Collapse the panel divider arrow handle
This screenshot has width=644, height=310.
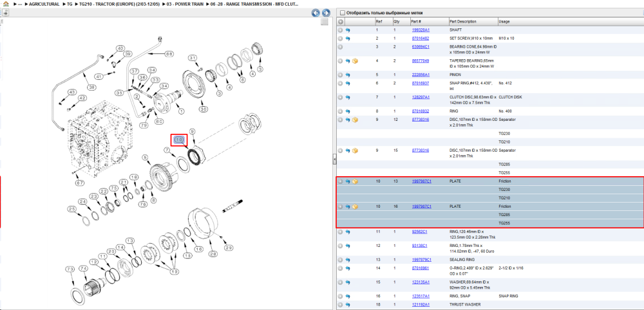(x=334, y=159)
